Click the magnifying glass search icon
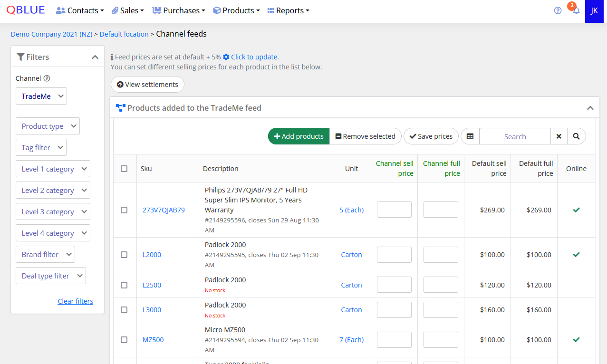Image resolution: width=607 pixels, height=364 pixels. click(x=576, y=136)
